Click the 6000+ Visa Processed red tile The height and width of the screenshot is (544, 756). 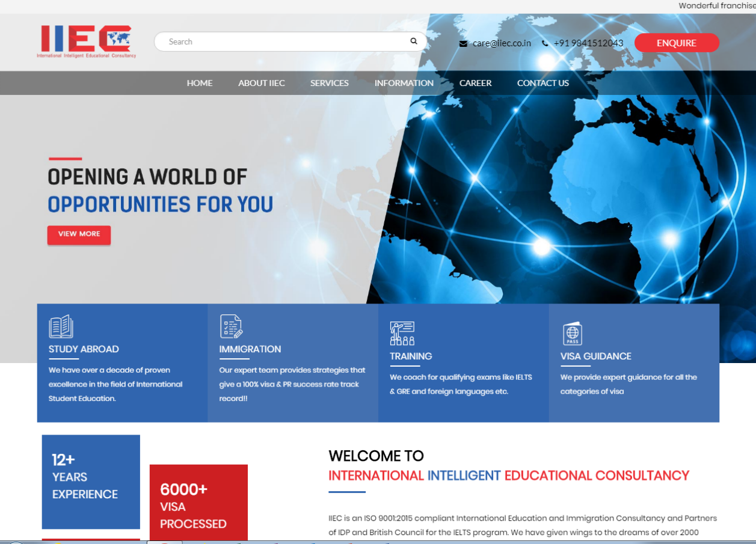[198, 502]
